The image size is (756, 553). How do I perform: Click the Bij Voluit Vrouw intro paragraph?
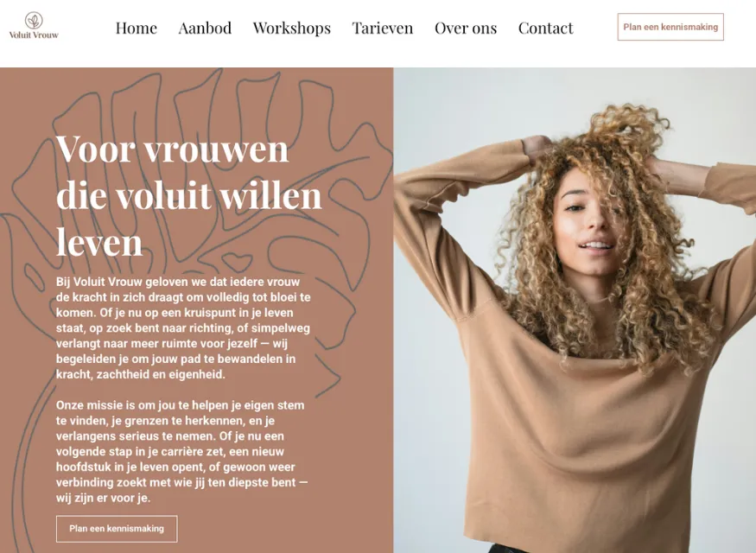183,327
